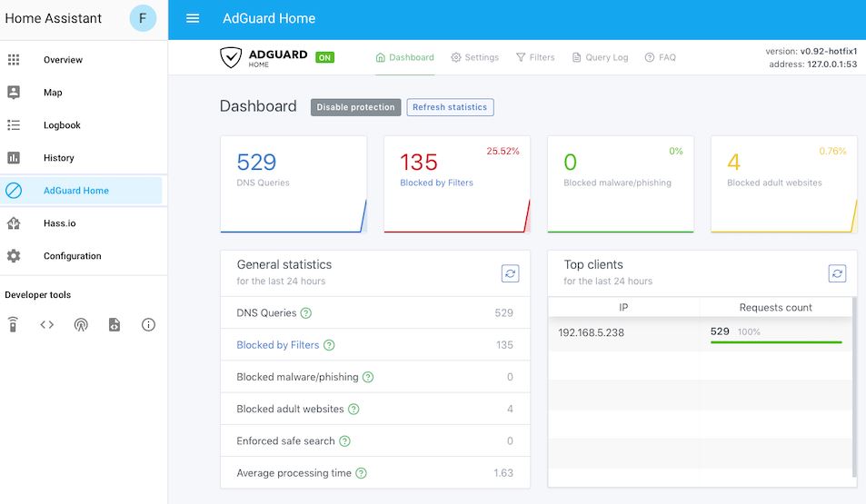Image resolution: width=866 pixels, height=504 pixels.
Task: Click the Requests count column header
Action: (x=775, y=308)
